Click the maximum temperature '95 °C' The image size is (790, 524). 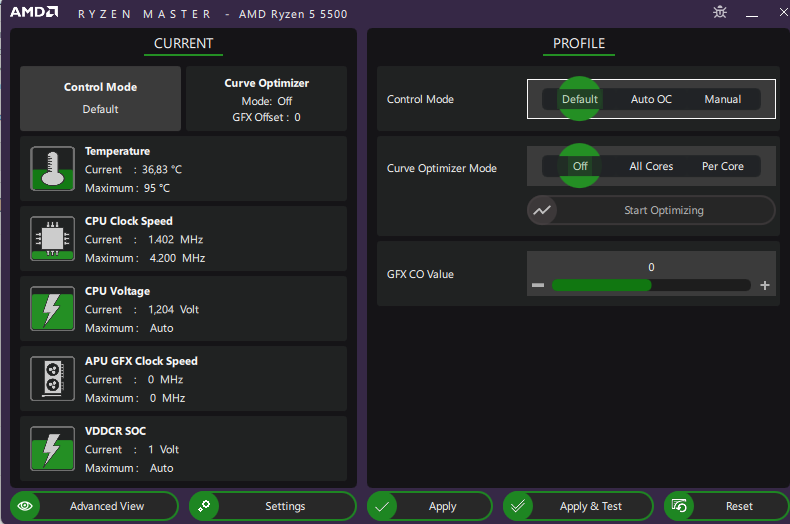(x=157, y=188)
